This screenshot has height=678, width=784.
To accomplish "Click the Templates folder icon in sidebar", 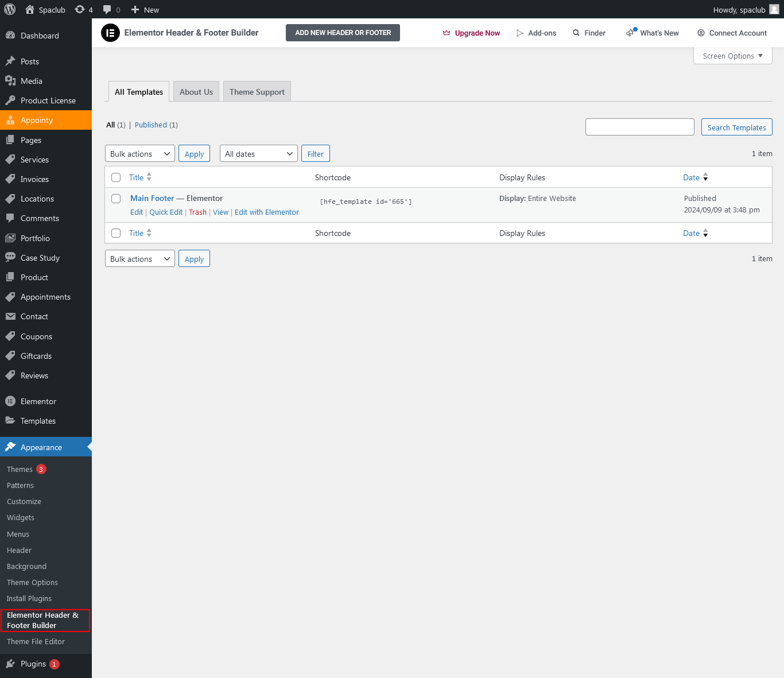I will click(10, 420).
